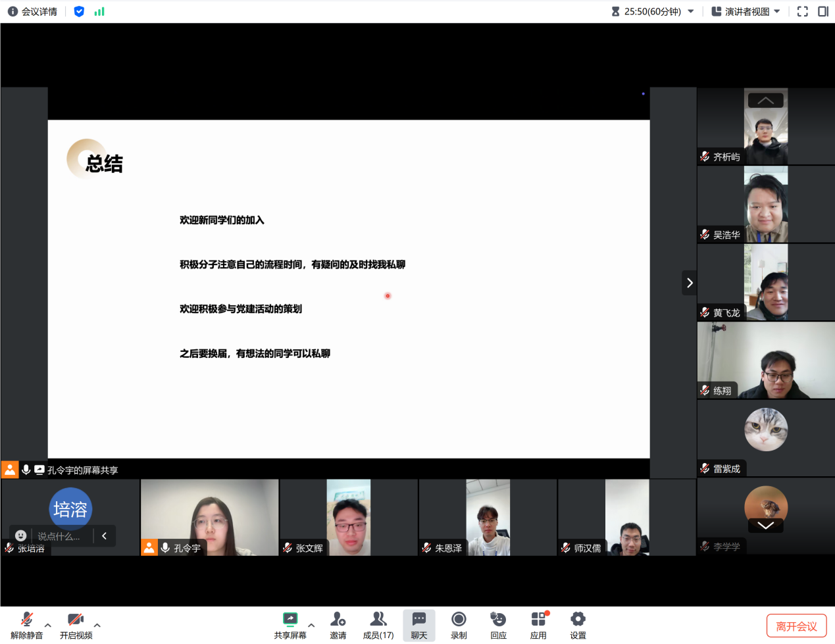Click the 离开会议 leave meeting button

[796, 626]
